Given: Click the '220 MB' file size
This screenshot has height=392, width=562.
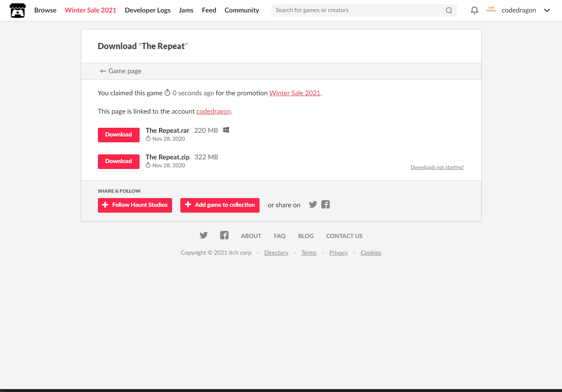Looking at the screenshot, I should (206, 131).
